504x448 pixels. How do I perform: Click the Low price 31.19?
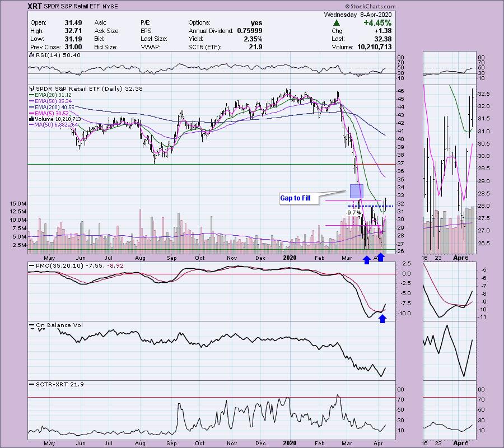point(73,39)
